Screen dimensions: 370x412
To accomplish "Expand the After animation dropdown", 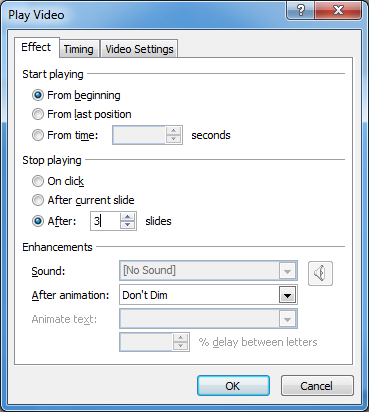I will pos(287,295).
